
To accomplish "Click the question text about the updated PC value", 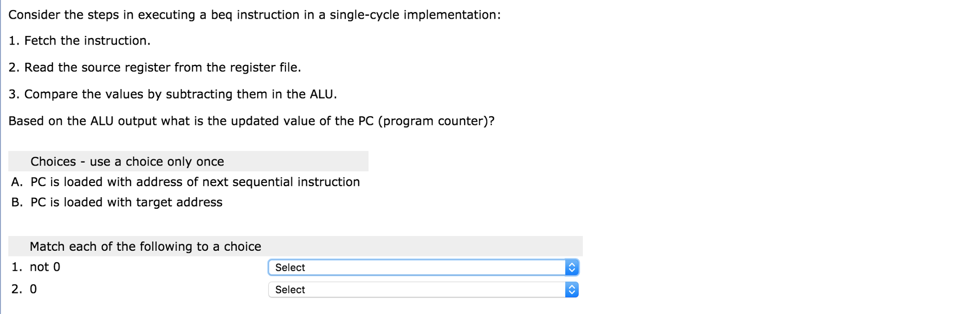I will pyautogui.click(x=251, y=121).
